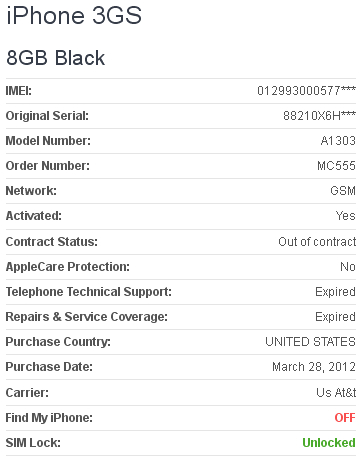The image size is (361, 457).
Task: Select the AppleCare Protection No value
Action: click(x=348, y=267)
